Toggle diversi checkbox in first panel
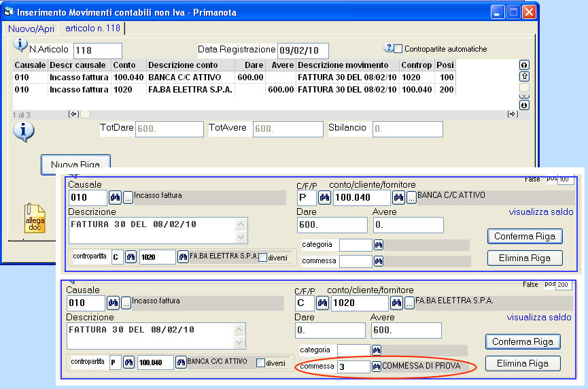The height and width of the screenshot is (389, 588). pyautogui.click(x=262, y=258)
